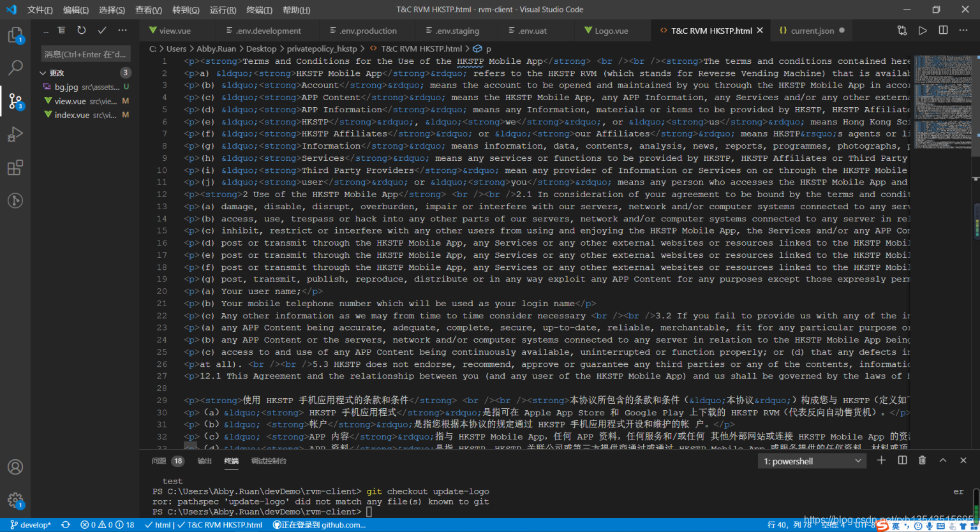Split the terminal panel
Viewport: 980px width, 532px height.
point(902,461)
